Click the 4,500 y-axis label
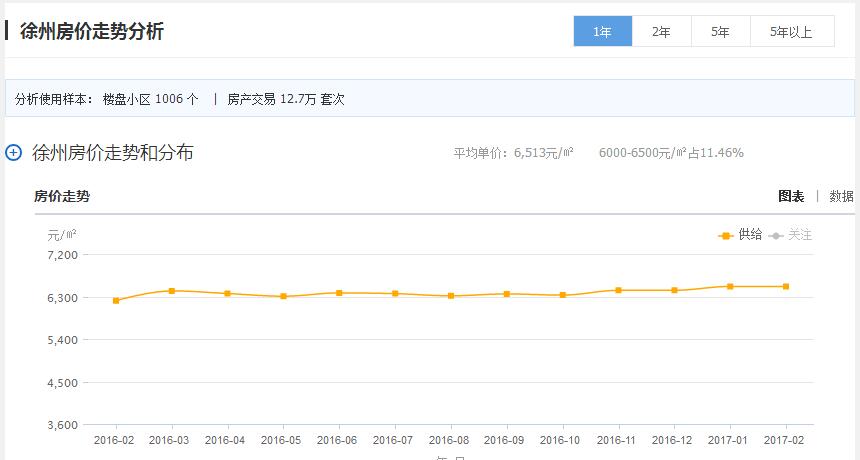The image size is (860, 460). (x=63, y=383)
